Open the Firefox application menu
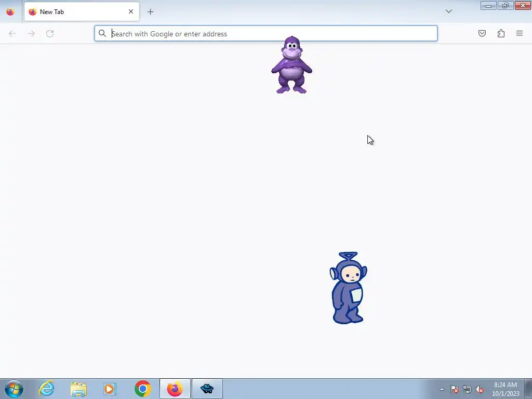The width and height of the screenshot is (532, 399). (x=520, y=33)
